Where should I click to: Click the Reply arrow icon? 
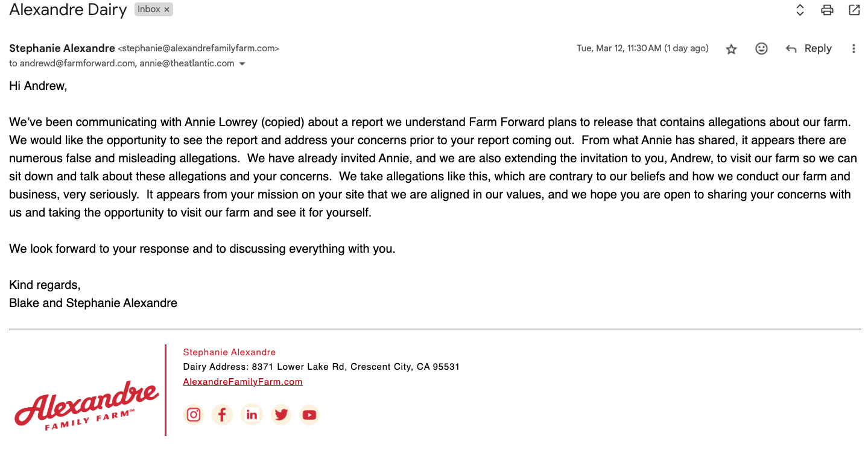pos(791,49)
